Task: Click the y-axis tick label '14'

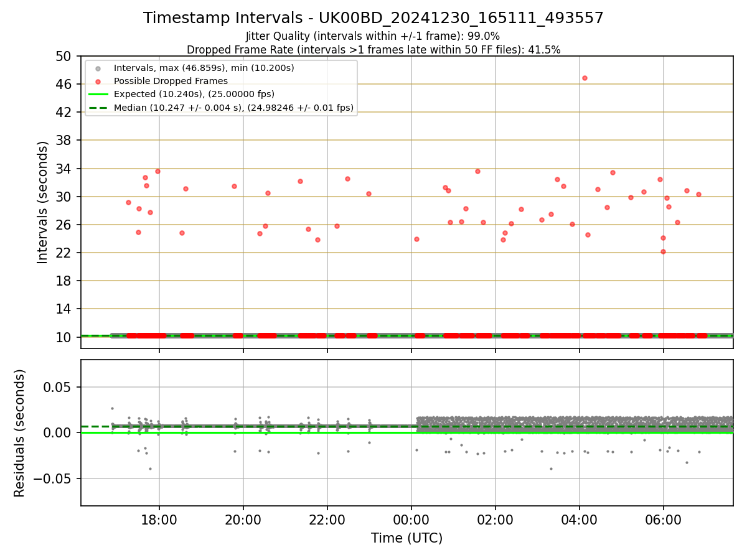Action: 64,309
